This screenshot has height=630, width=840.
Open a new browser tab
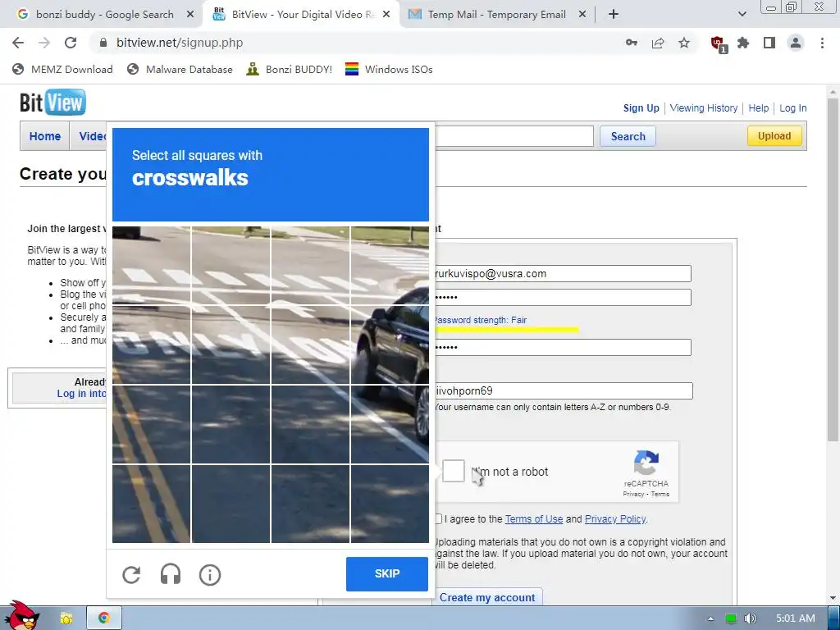pyautogui.click(x=614, y=15)
